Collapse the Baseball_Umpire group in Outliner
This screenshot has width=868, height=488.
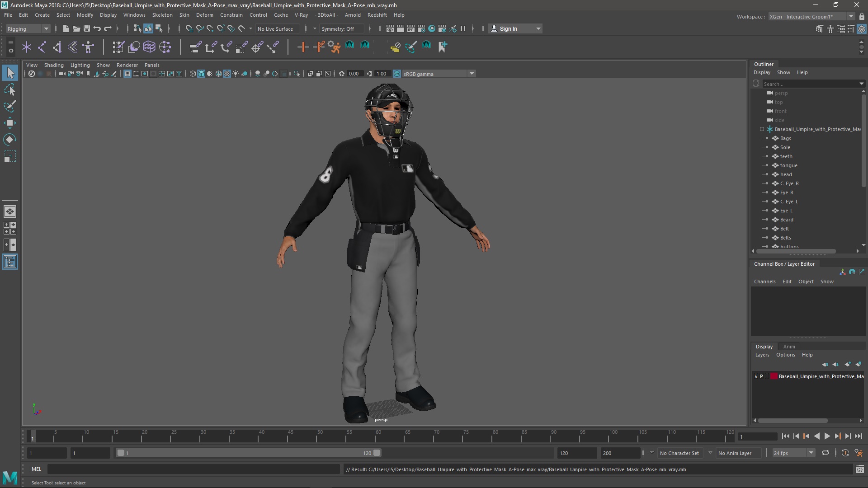[x=762, y=129]
